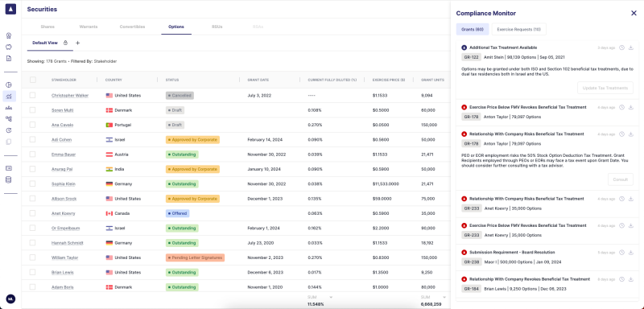Screen dimensions: 644x309
Task: Sort by the Grant Date column header
Action: pyautogui.click(x=258, y=80)
